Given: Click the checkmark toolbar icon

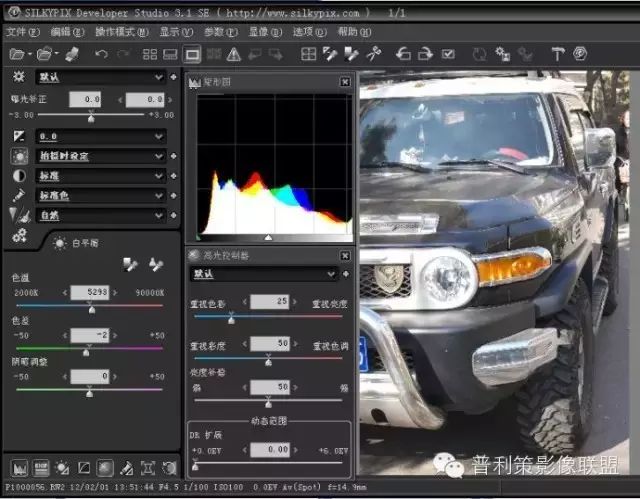Looking at the screenshot, I should [448, 54].
